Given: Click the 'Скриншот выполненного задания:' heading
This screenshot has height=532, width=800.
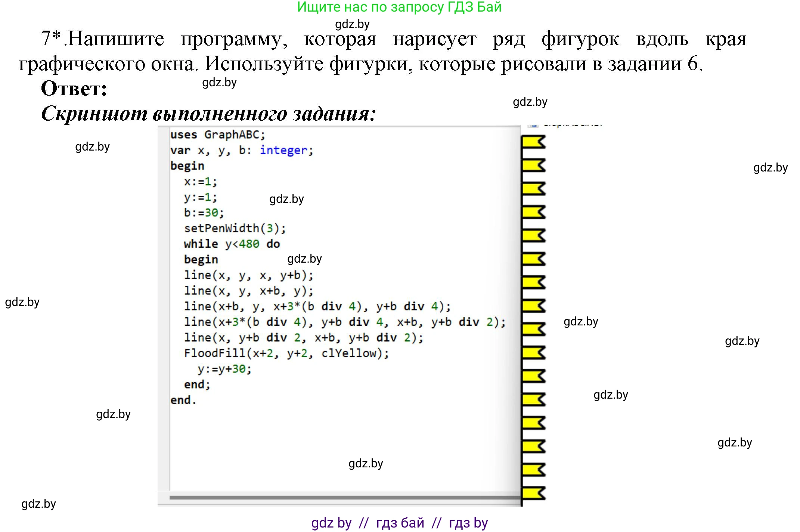Looking at the screenshot, I should pos(208,113).
